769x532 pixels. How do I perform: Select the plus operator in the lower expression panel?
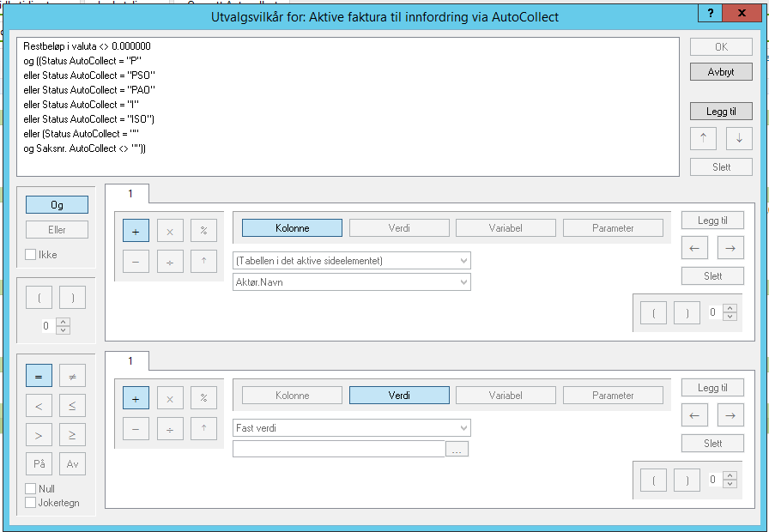(x=136, y=399)
